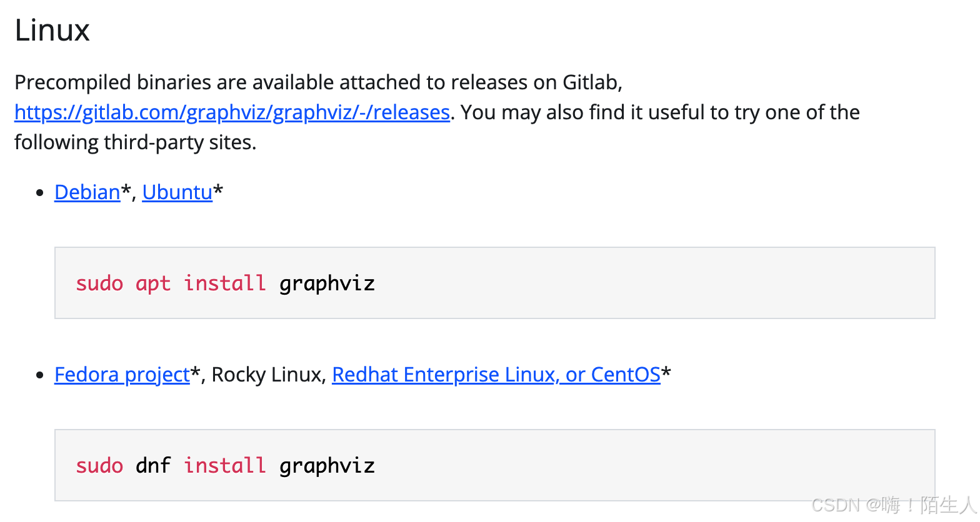Viewport: 980px width, 522px height.
Task: Click the "following third-party sites" text
Action: pyautogui.click(x=135, y=142)
